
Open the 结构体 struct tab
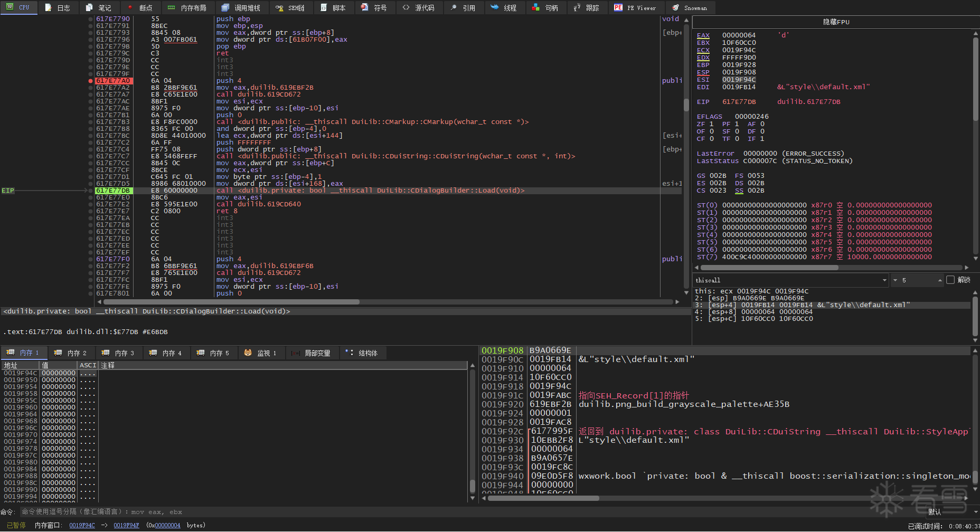tap(362, 353)
